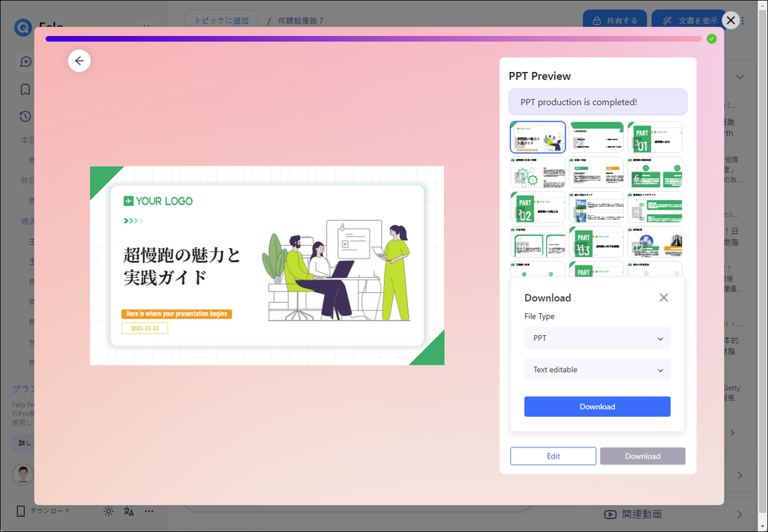Screen dimensions: 768x532
Task: Start a new search using the pencil icon
Action: (25, 61)
